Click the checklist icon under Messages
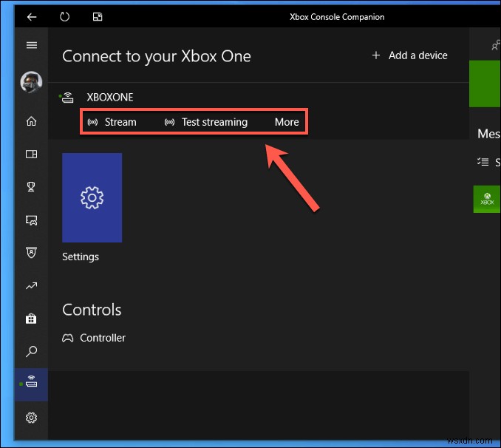Image resolution: width=501 pixels, height=448 pixels. [x=483, y=162]
